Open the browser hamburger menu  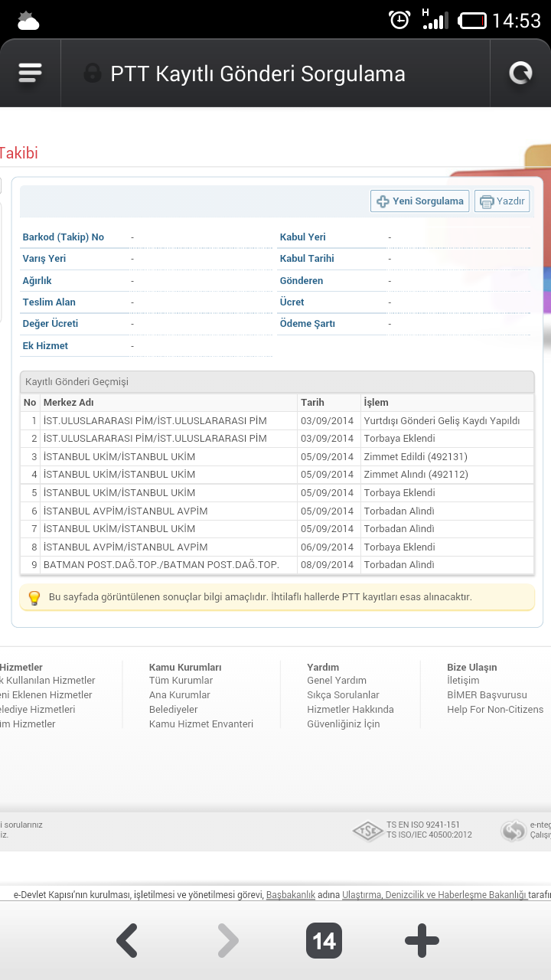[x=30, y=73]
